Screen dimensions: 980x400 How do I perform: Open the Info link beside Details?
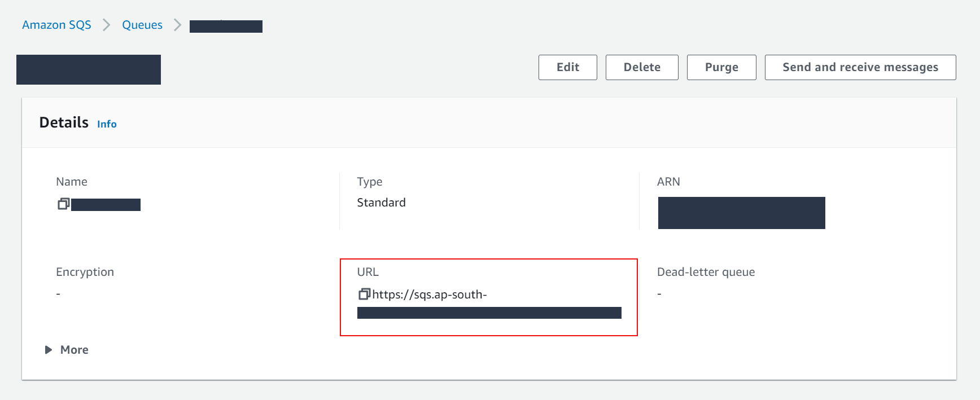pyautogui.click(x=107, y=124)
